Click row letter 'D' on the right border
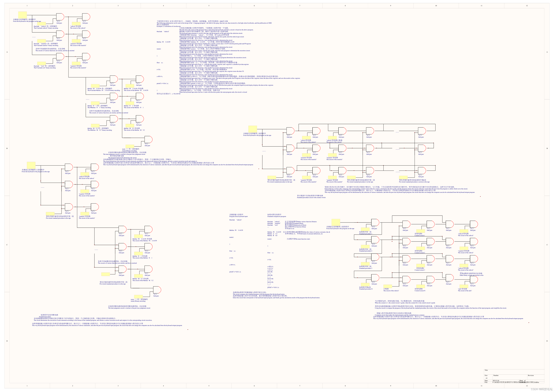Image resolution: width=555 pixels, height=392 pixels. coord(547,341)
